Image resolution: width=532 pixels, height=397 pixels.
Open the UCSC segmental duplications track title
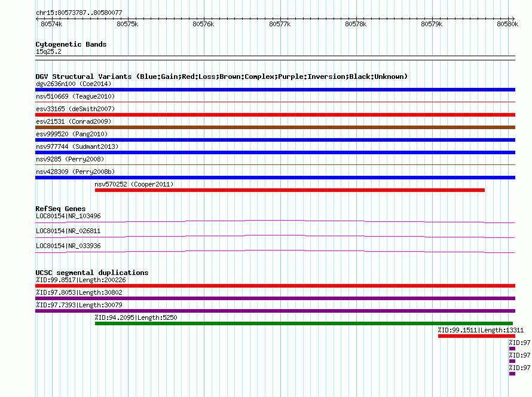pos(92,273)
